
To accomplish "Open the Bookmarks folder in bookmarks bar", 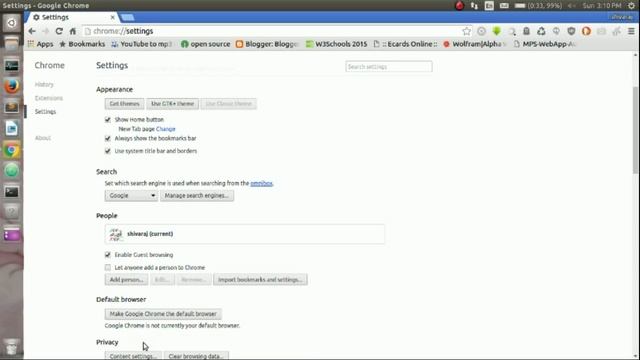I will coord(82,44).
